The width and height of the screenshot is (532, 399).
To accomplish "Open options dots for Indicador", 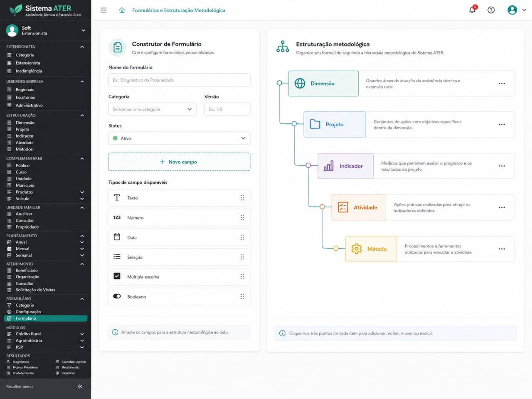I will [502, 166].
